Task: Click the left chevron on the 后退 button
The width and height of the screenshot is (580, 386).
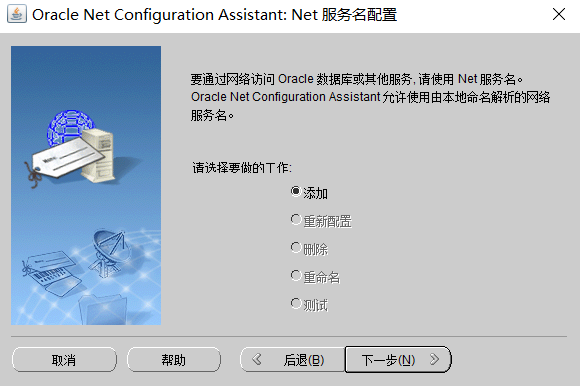Action: click(257, 359)
